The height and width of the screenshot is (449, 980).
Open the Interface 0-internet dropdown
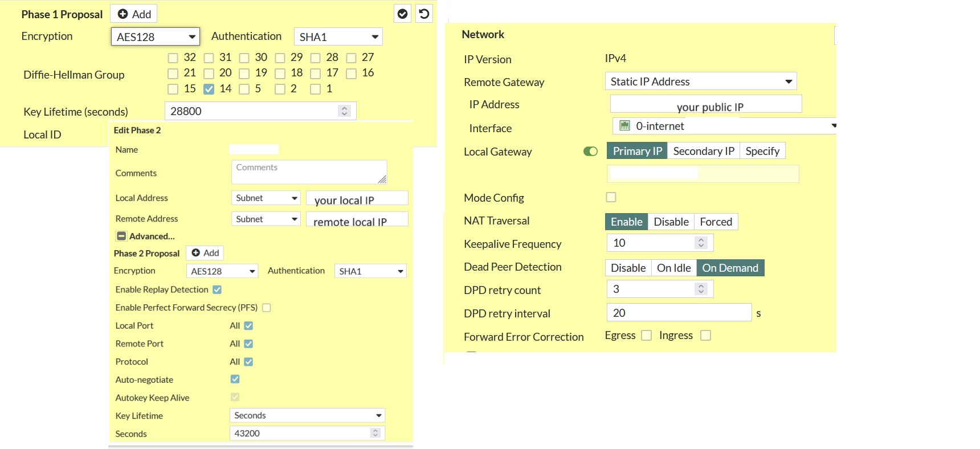point(725,126)
